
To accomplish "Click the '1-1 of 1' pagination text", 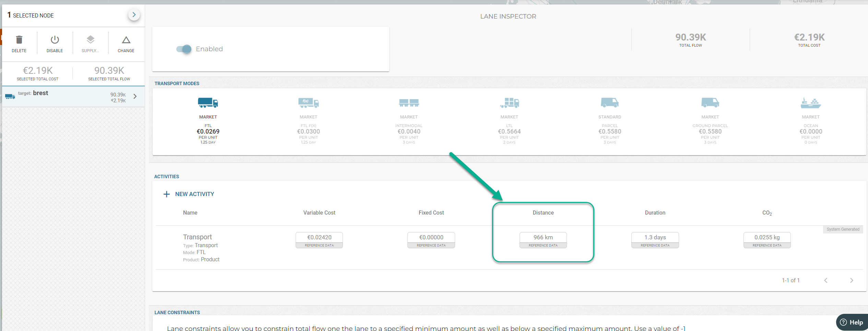I will coord(791,281).
